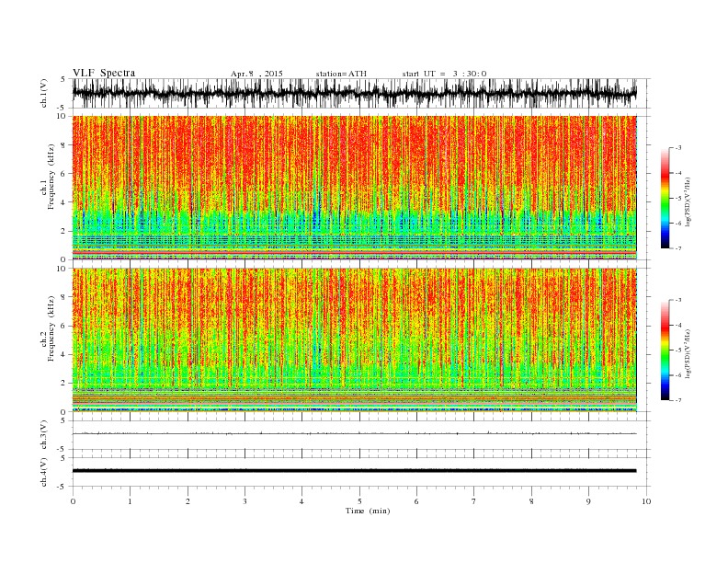Click the "station=ATH" header text
Screen dimensions: 728x563
[341, 74]
